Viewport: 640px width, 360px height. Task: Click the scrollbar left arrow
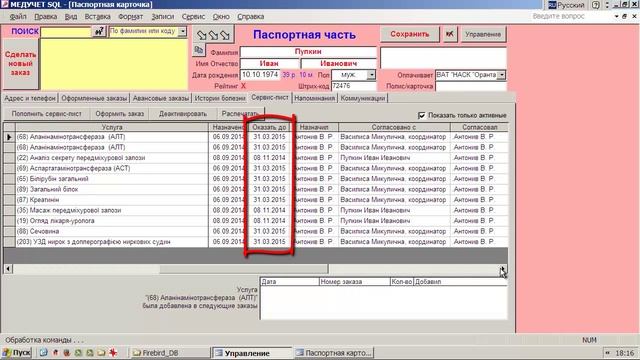click(8, 269)
